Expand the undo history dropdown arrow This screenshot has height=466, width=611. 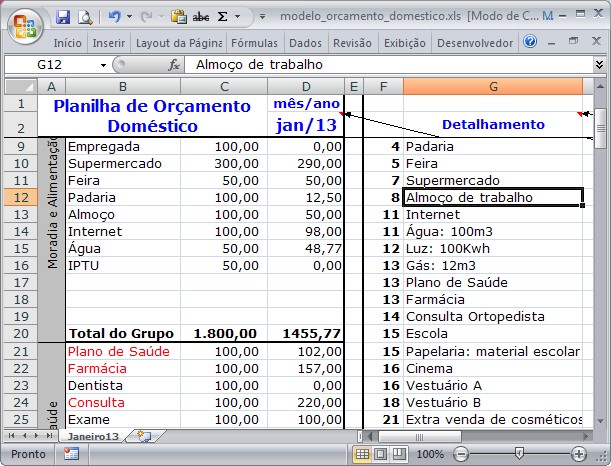129,17
